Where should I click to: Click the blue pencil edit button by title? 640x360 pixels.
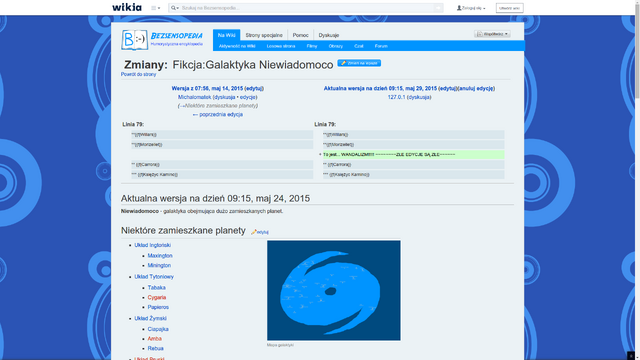(x=359, y=63)
